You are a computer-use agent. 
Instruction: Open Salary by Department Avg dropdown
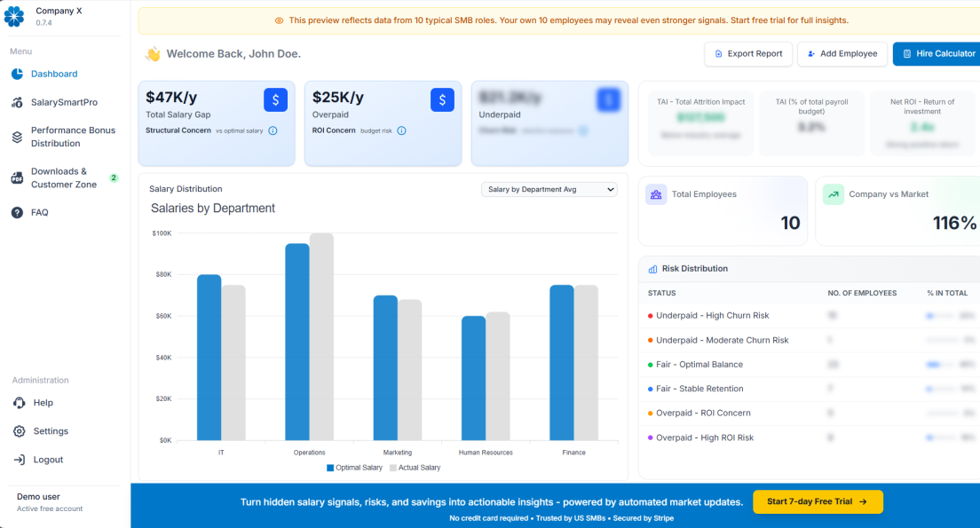[x=549, y=189]
